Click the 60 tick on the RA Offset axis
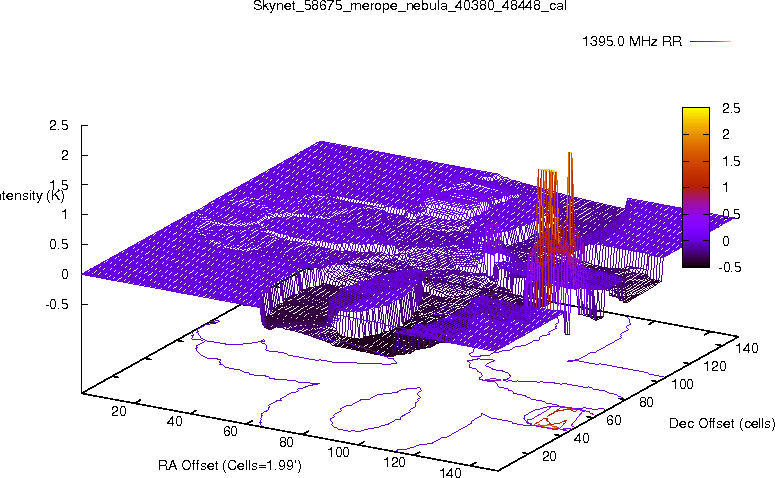 (230, 431)
